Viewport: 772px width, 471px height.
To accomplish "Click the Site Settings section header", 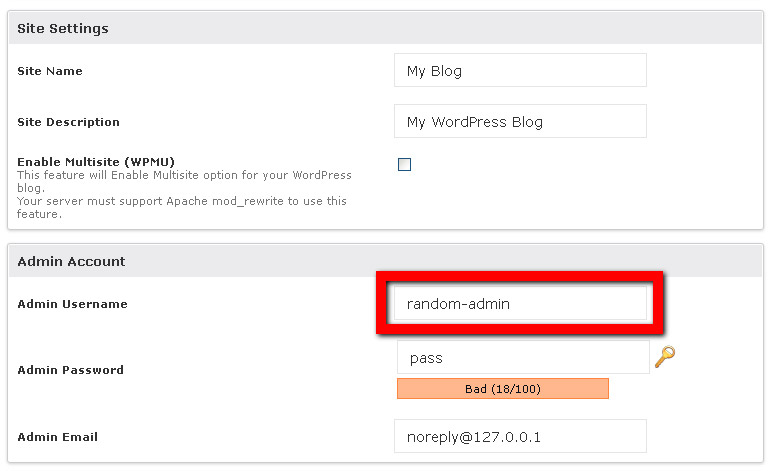I will 386,29.
